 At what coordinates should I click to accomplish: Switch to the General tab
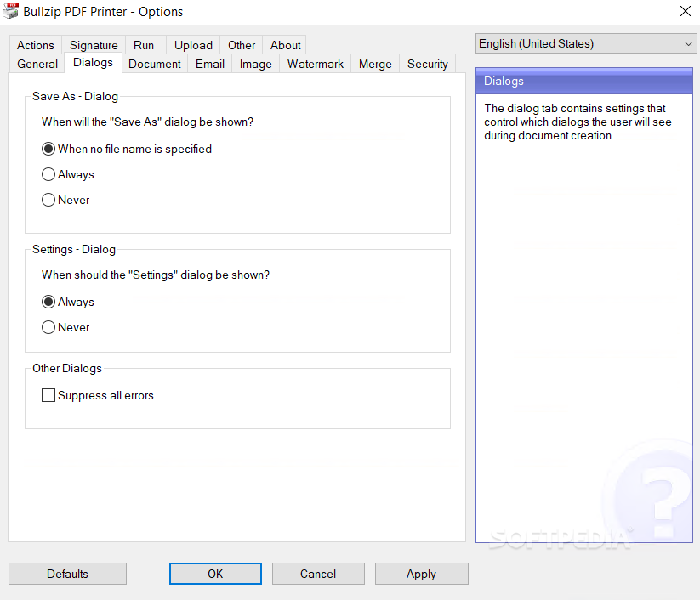pos(37,64)
